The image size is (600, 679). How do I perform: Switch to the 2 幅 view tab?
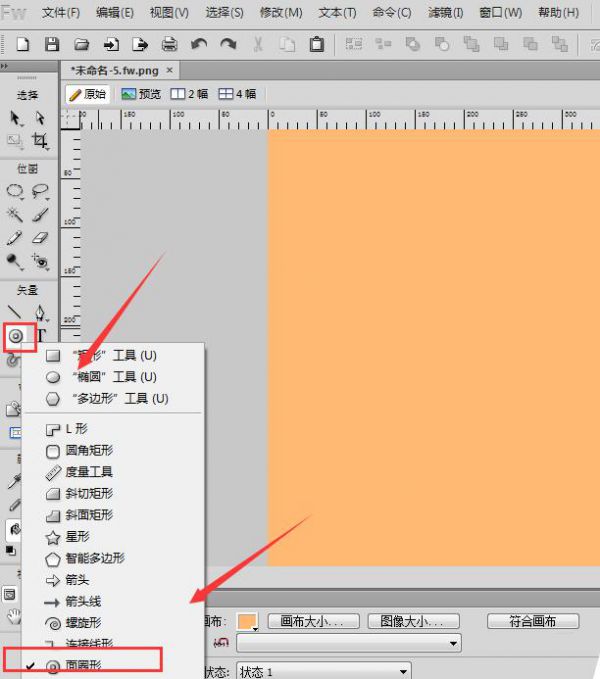click(189, 94)
